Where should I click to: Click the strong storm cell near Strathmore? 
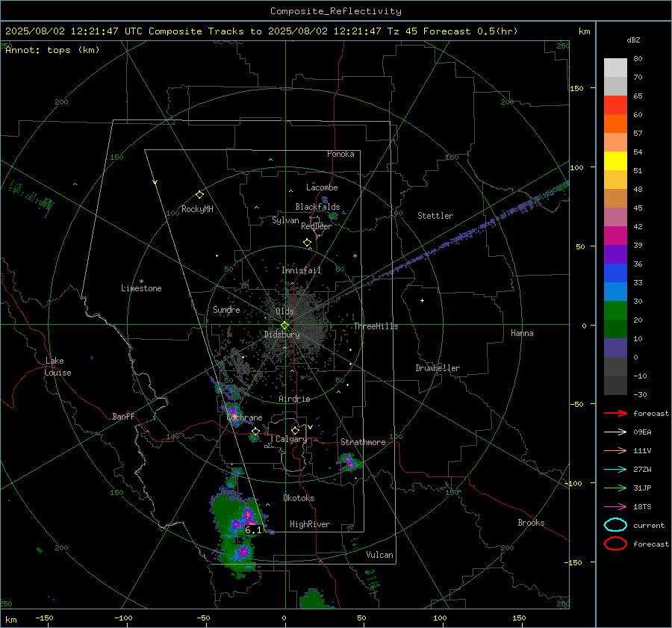349,462
